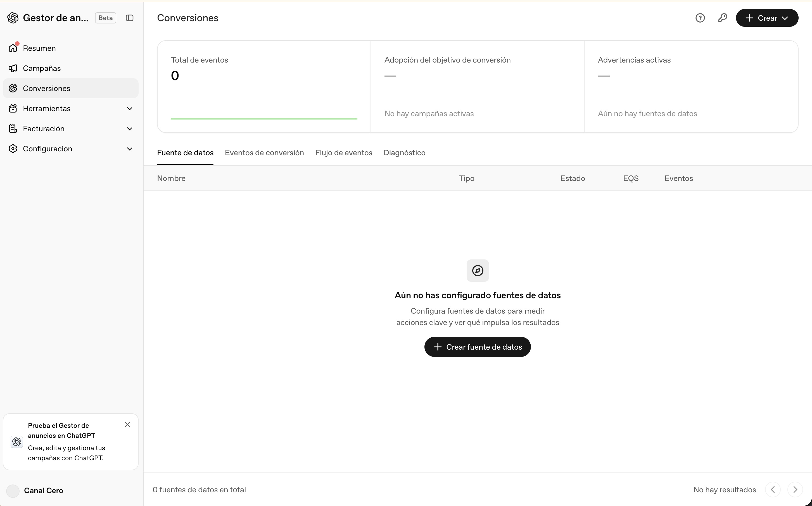
Task: Click the ChatGPT logo in promo card
Action: coord(17,442)
